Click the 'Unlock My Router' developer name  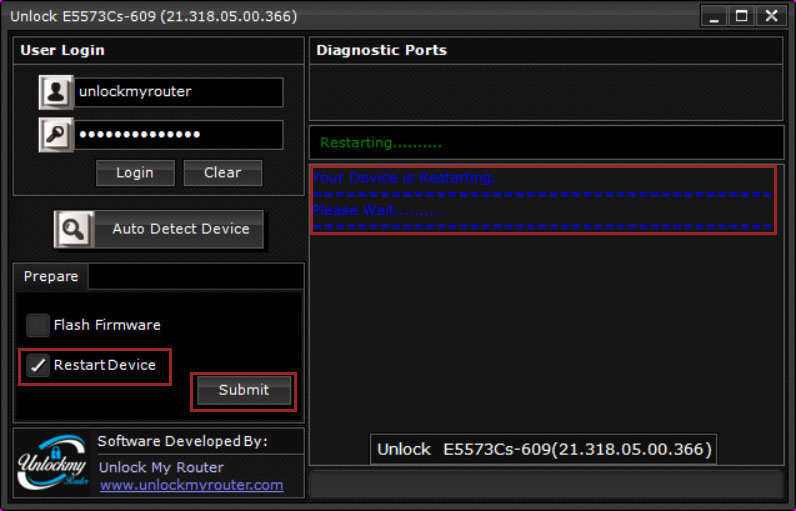coord(161,467)
